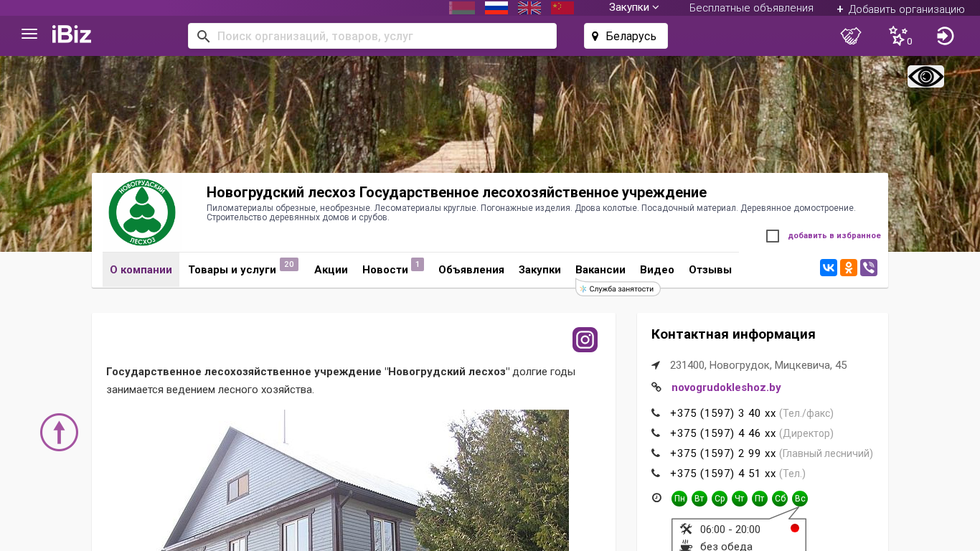980x551 pixels.
Task: Click the 06:00 - 20:00 working hours
Action: pos(730,529)
